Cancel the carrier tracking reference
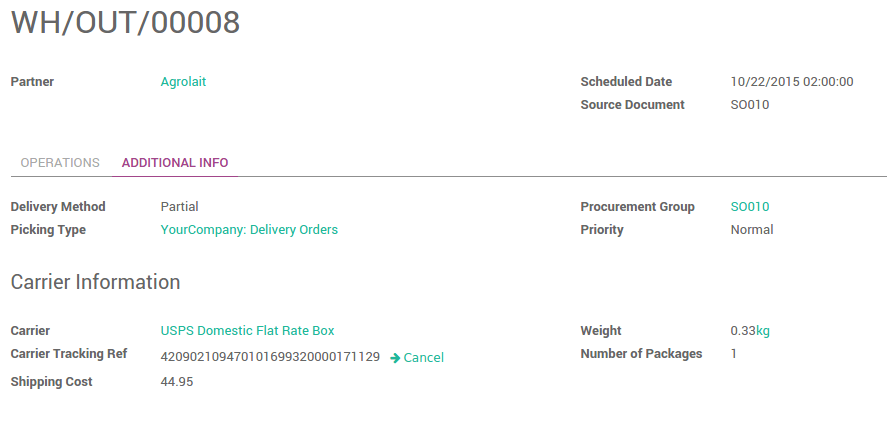 tap(423, 358)
